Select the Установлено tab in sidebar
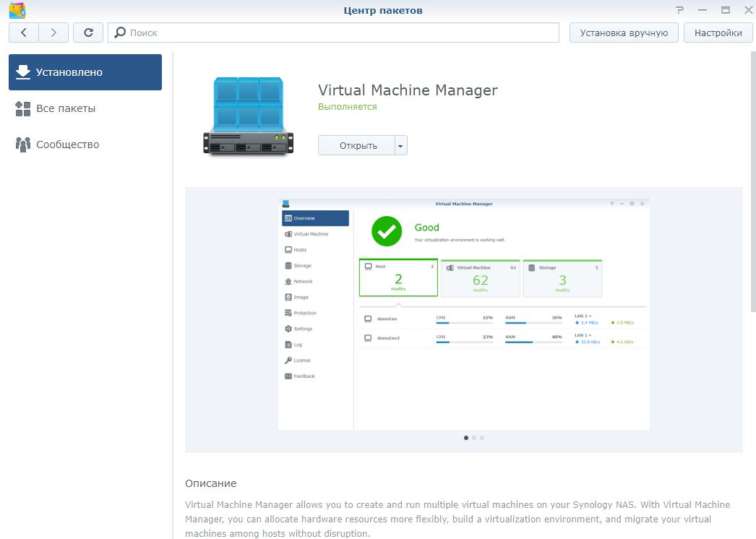The height and width of the screenshot is (539, 756). (85, 72)
